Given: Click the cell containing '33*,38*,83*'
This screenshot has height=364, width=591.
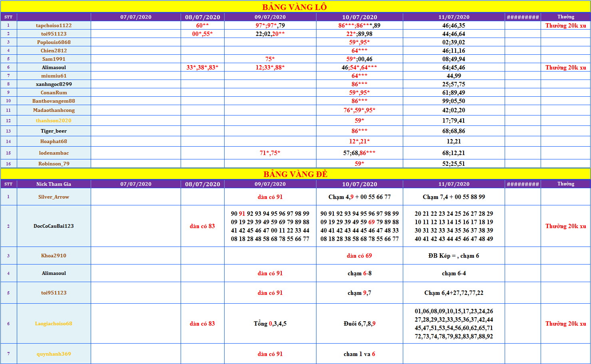Looking at the screenshot, I should [203, 68].
